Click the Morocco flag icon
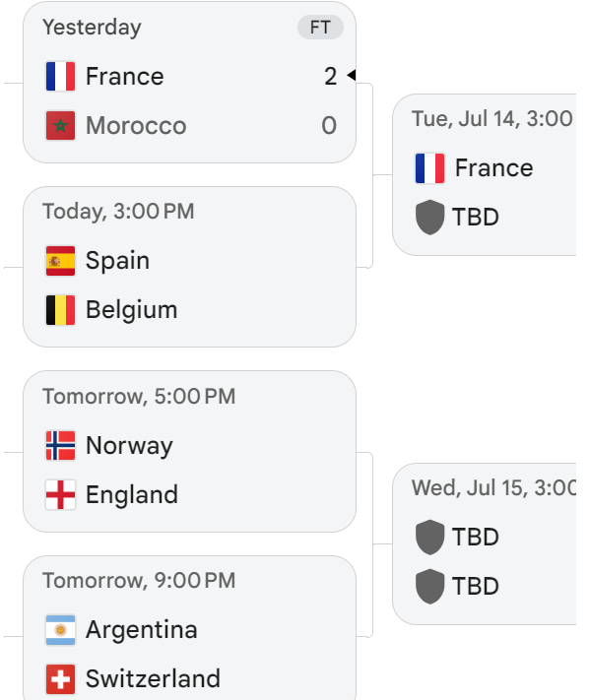 click(x=60, y=125)
